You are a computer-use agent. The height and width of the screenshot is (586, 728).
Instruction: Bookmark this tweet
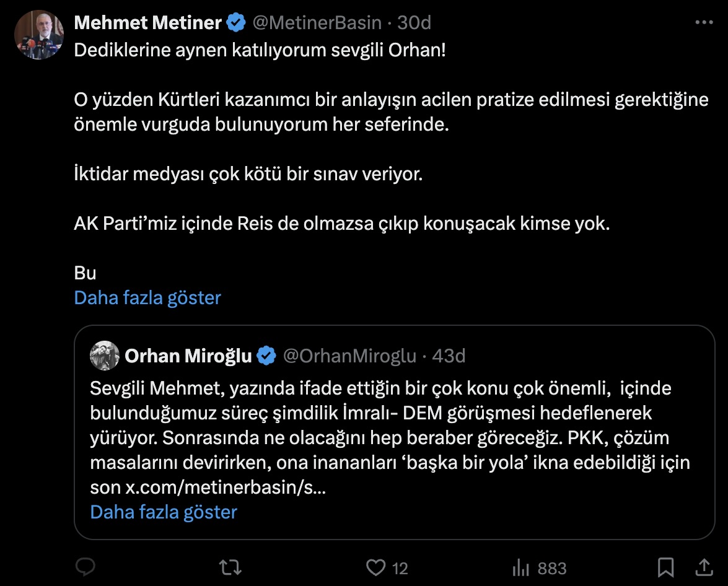coord(665,567)
